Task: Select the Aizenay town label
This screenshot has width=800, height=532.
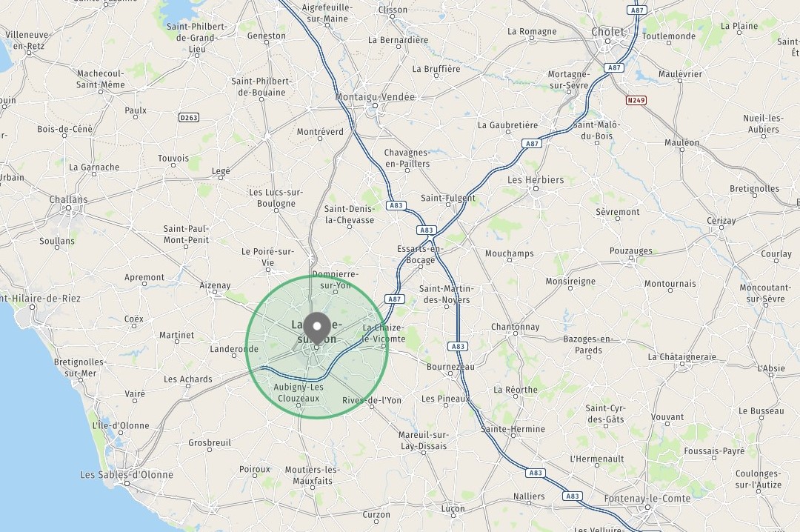Action: click(215, 285)
